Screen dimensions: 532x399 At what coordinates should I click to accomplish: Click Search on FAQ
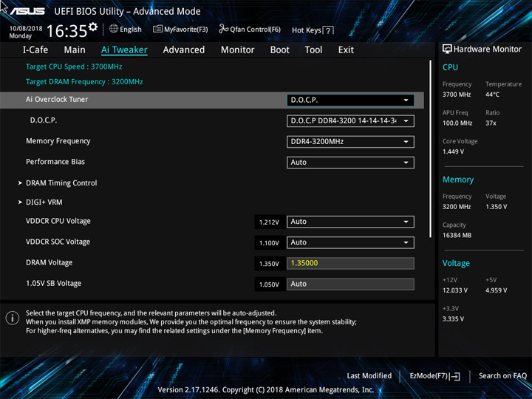coord(502,376)
